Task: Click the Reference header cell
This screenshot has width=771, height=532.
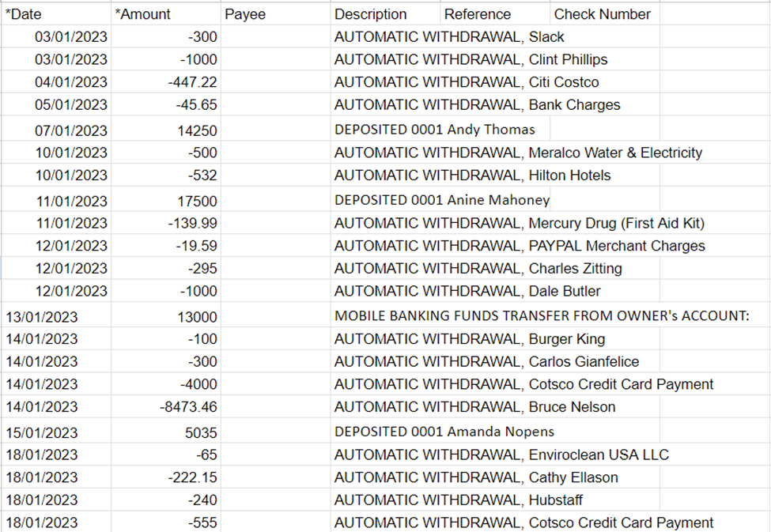Action: point(495,14)
